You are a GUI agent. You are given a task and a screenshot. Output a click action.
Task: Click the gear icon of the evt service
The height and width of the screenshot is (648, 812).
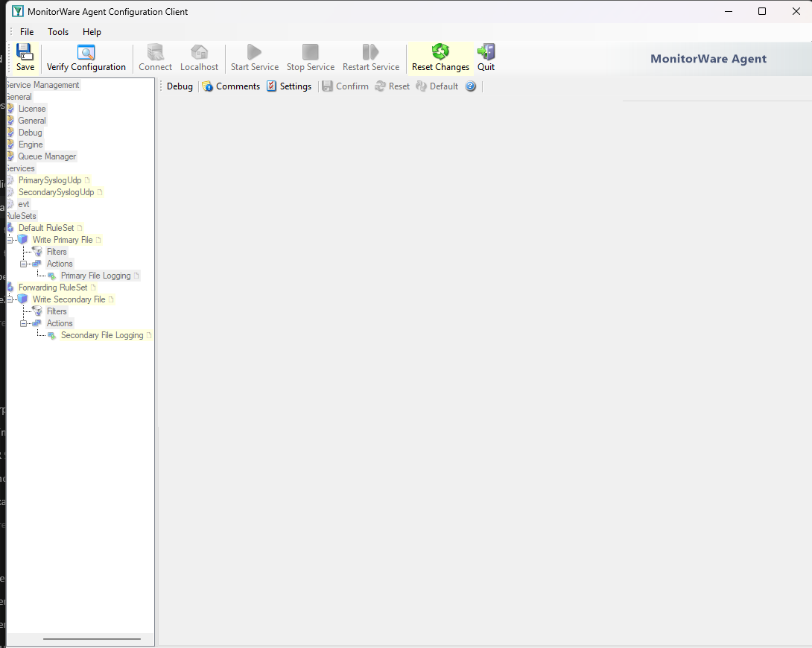click(x=10, y=204)
